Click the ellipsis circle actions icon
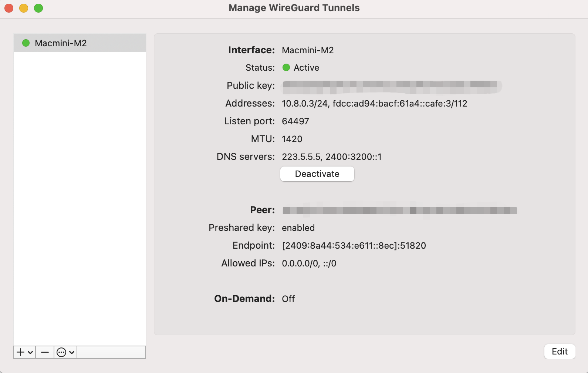This screenshot has height=373, width=588. 61,352
